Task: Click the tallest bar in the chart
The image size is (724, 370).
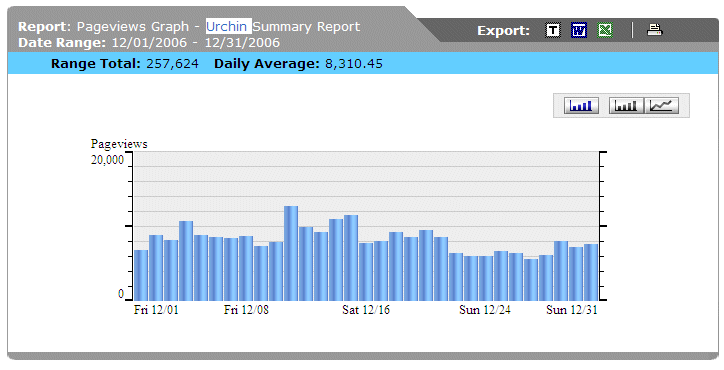Action: pyautogui.click(x=291, y=253)
